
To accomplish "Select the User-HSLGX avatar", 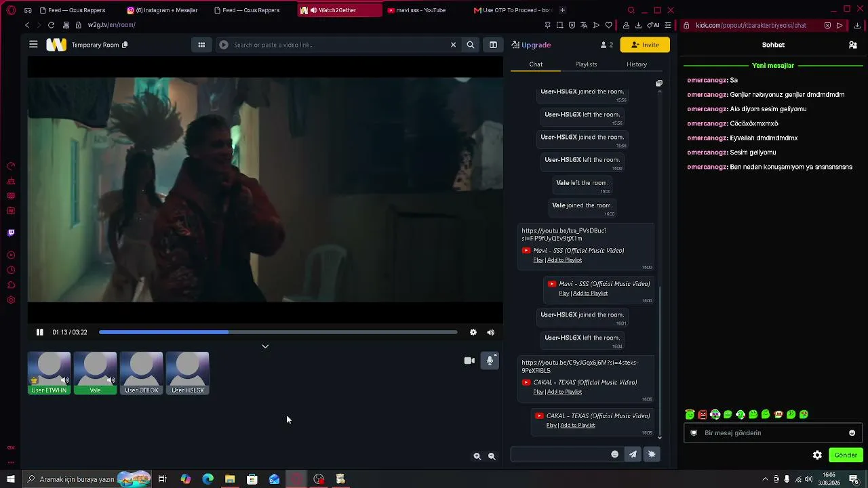I will (188, 373).
